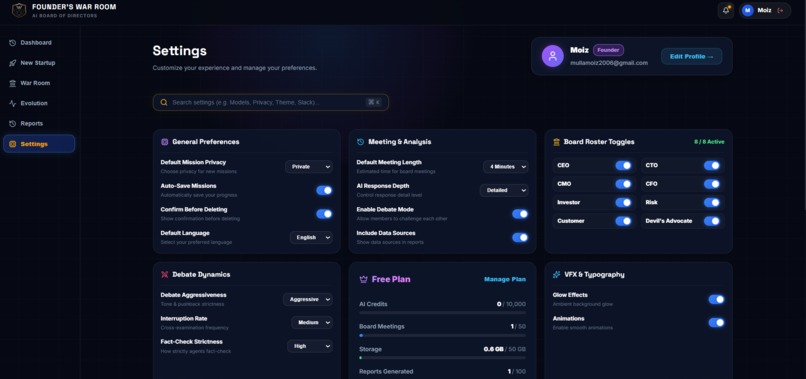Viewport: 806px width, 379px height.
Task: Toggle the CMO board member switch
Action: [x=623, y=184]
